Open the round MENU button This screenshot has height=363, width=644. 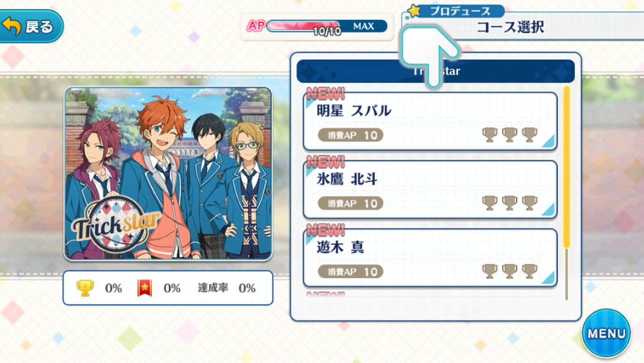[606, 333]
